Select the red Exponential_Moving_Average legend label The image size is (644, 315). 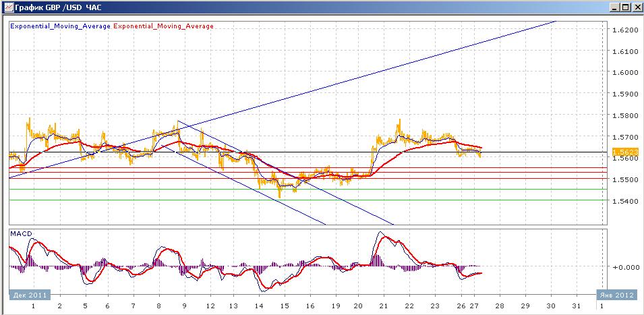point(163,26)
